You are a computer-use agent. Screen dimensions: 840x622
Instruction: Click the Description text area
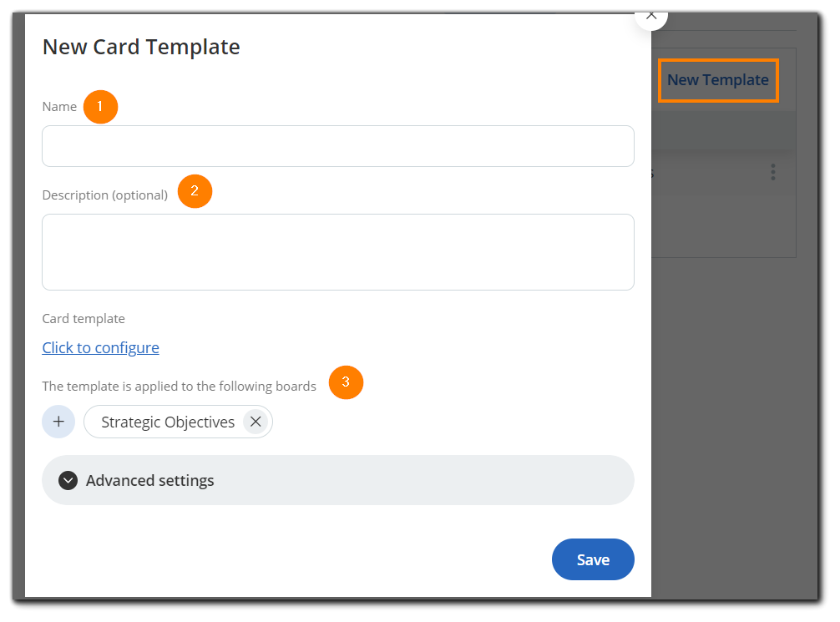click(337, 251)
